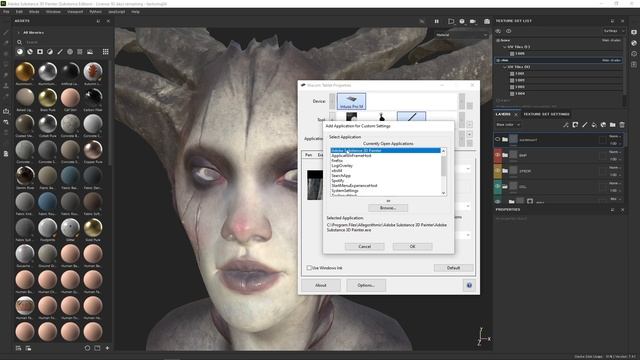Screen dimensions: 640x360
Task: Select the Alphas filter icon in Assets
Action: (x=70, y=52)
